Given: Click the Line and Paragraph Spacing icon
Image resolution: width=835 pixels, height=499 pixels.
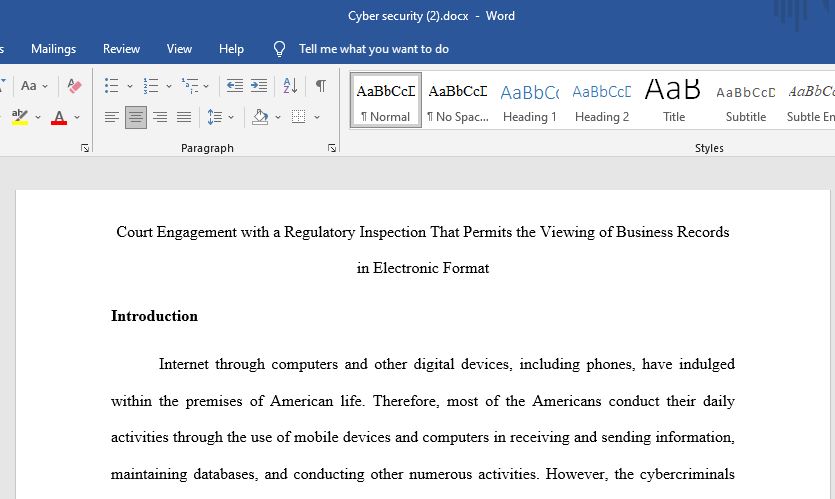Looking at the screenshot, I should pos(215,117).
